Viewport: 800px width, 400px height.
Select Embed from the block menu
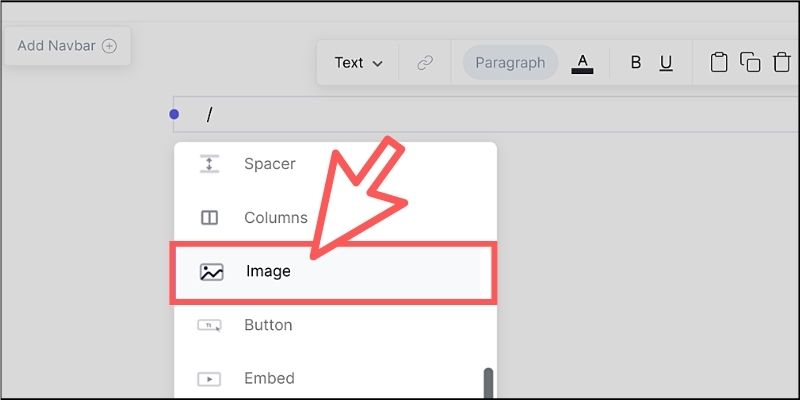pos(269,379)
